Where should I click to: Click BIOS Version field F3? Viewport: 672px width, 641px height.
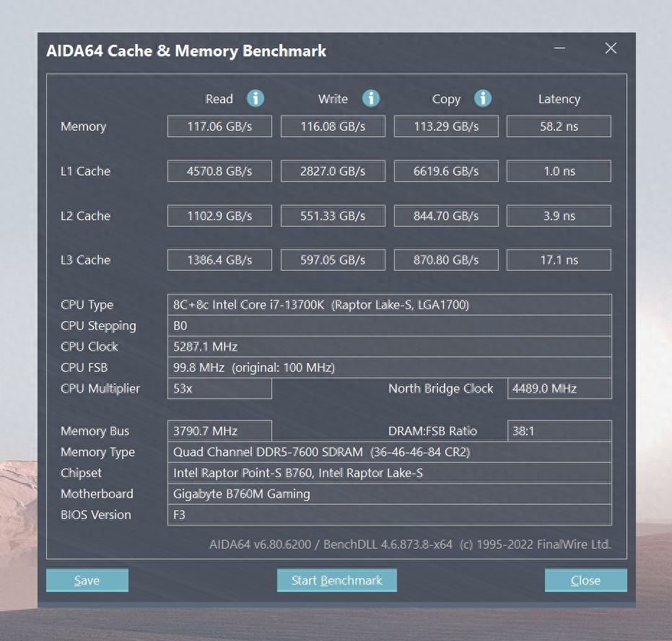[390, 515]
